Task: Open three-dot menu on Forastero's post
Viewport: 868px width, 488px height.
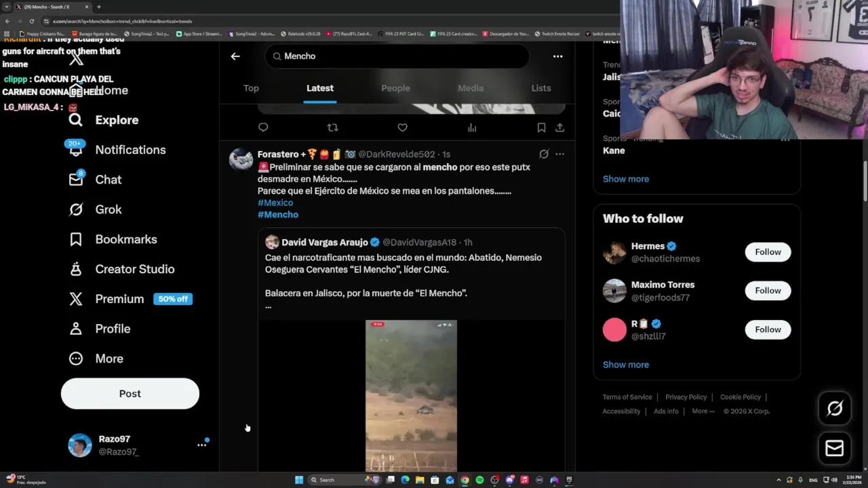Action: 559,154
